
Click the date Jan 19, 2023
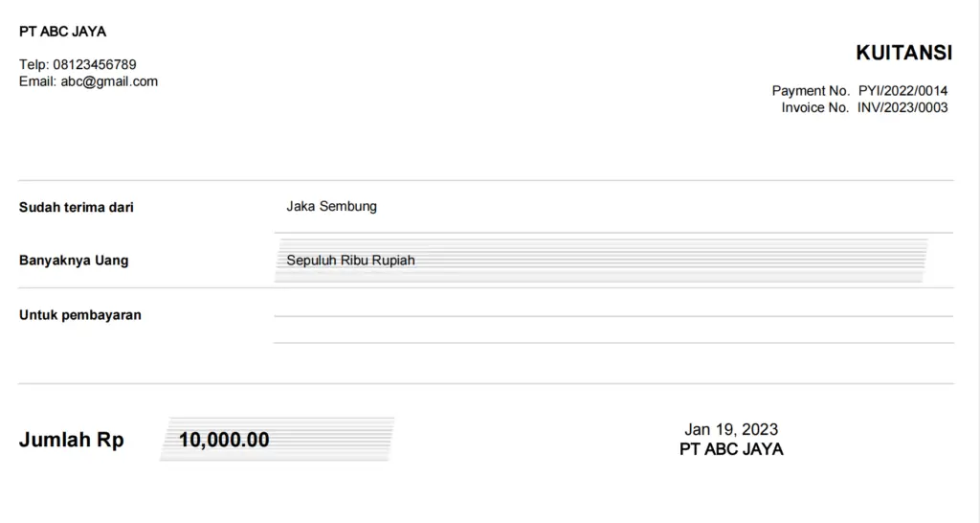[x=731, y=429]
